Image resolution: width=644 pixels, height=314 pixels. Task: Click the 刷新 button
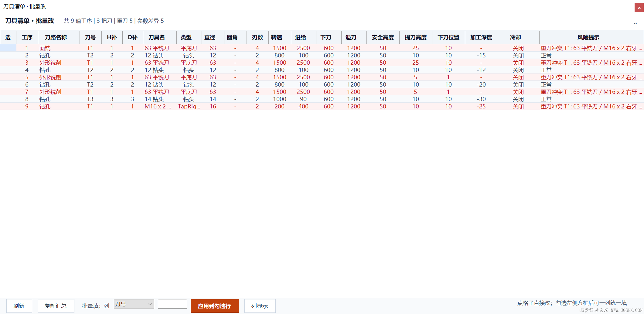(x=19, y=306)
